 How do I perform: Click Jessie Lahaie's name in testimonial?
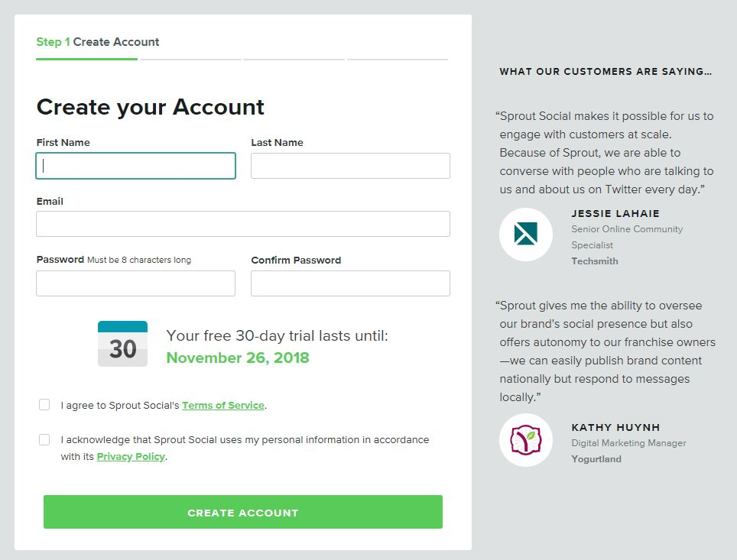[x=615, y=213]
